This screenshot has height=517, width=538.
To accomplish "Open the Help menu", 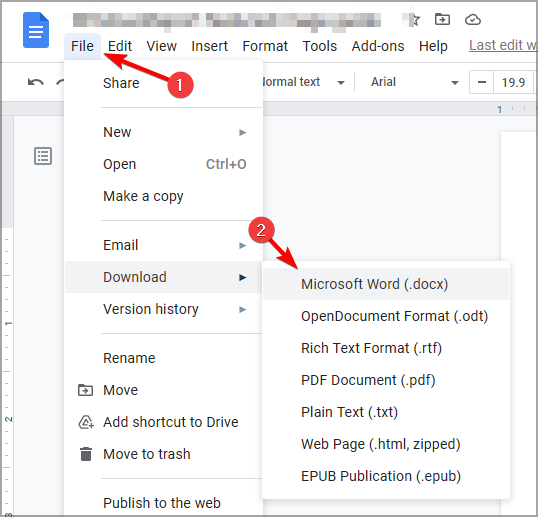I will tap(433, 46).
